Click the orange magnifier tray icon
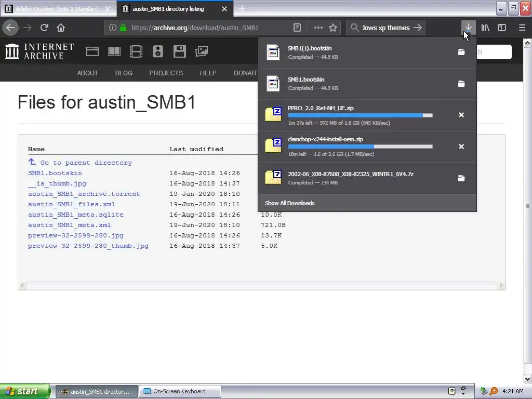This screenshot has height=399, width=532. pyautogui.click(x=494, y=391)
